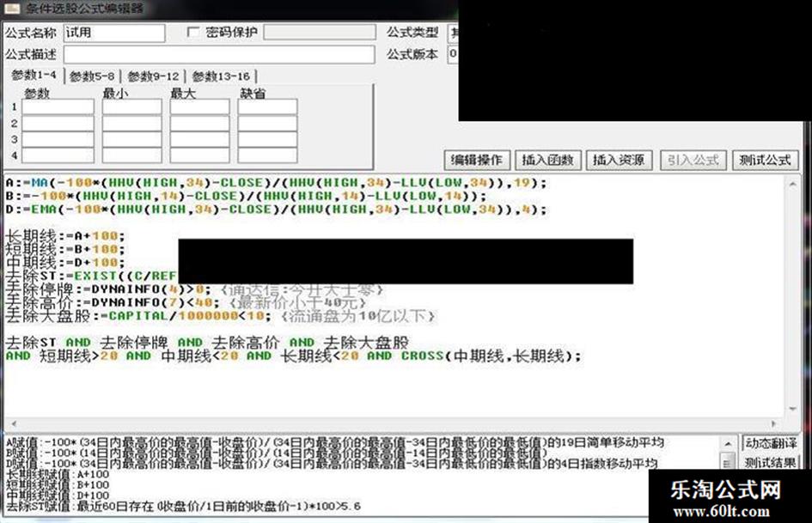Image resolution: width=812 pixels, height=523 pixels.
Task: Click the code editor scroll down arrow
Action: 793,409
